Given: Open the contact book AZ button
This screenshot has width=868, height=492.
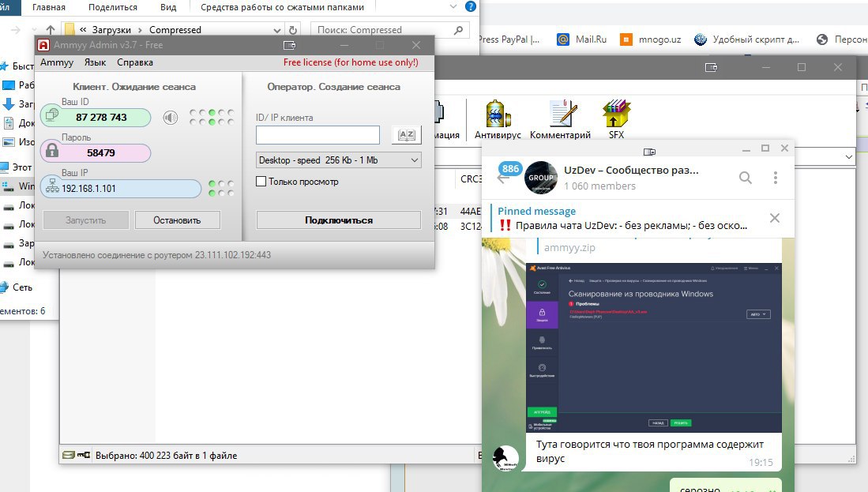Looking at the screenshot, I should click(406, 134).
